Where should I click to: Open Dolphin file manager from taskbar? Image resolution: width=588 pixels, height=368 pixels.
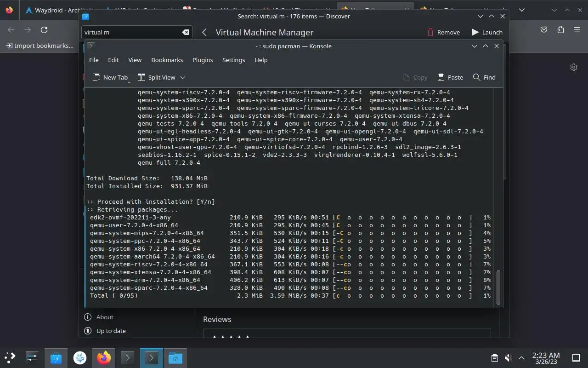point(175,357)
